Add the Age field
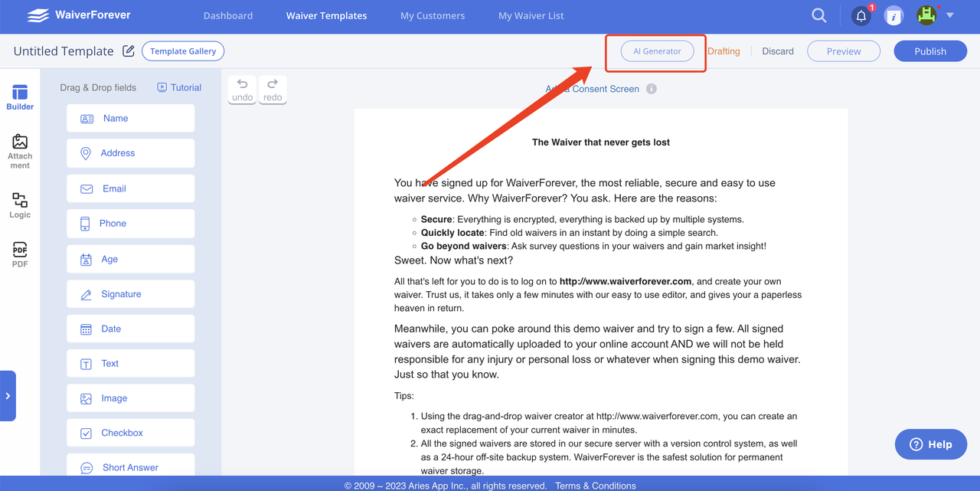This screenshot has height=491, width=980. (130, 259)
